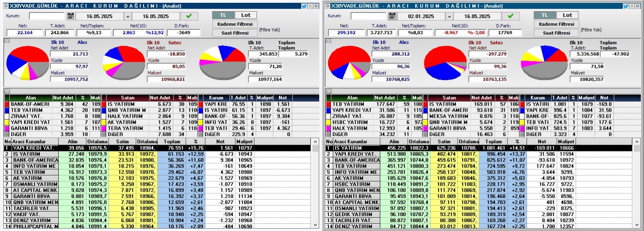The width and height of the screenshot is (644, 231).
Task: Click scroll-down arrow of right window broker list
Action: (x=637, y=225)
